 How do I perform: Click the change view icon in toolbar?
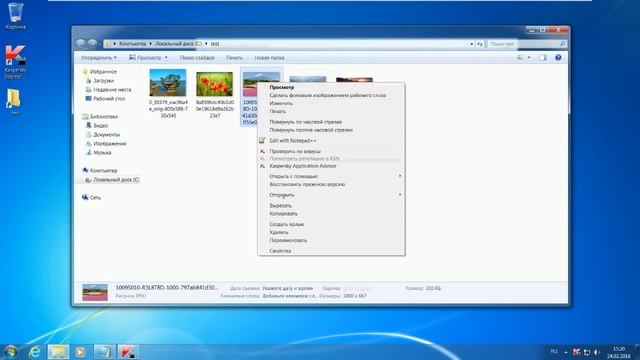tap(520, 58)
